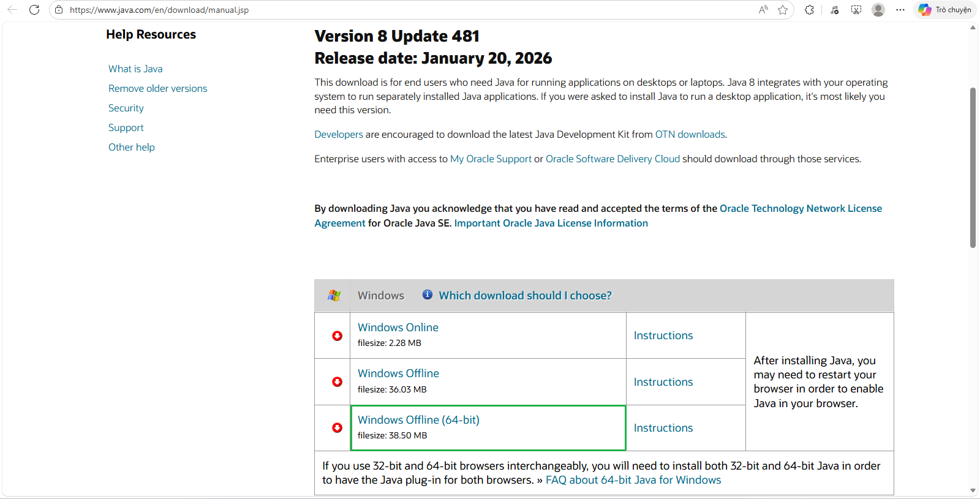Click the vertical page scrollbar thumb

[x=973, y=167]
